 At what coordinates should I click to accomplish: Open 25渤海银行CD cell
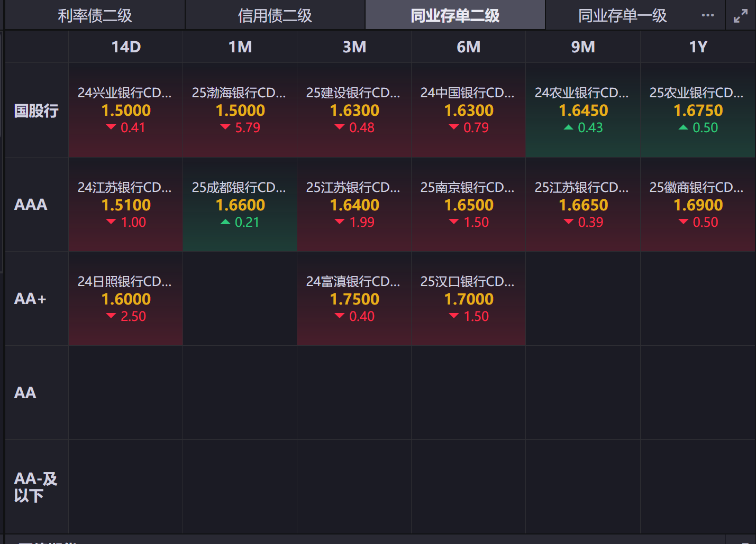click(240, 110)
